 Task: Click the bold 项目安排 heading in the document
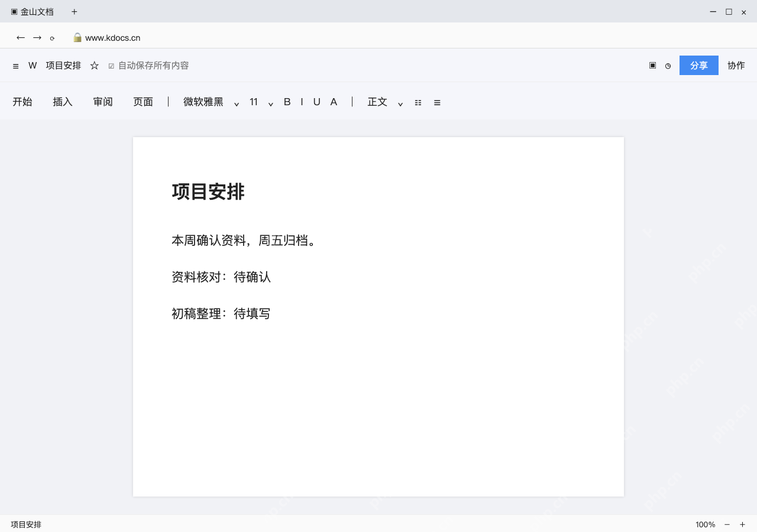pyautogui.click(x=208, y=192)
